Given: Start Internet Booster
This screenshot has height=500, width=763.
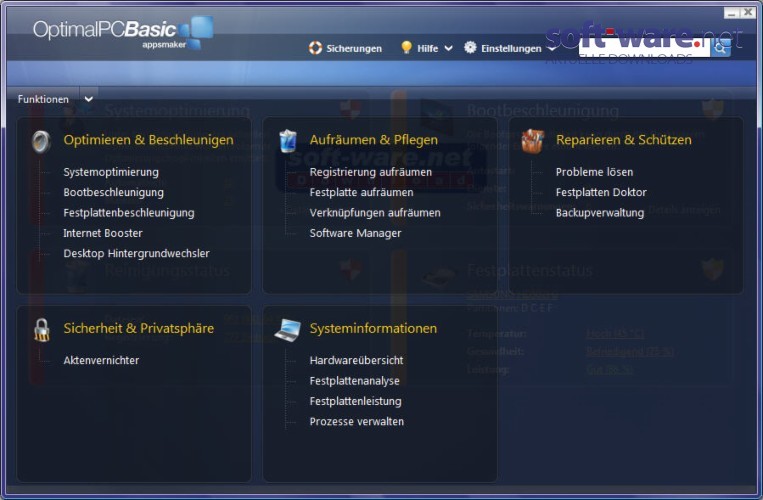Looking at the screenshot, I should click(x=103, y=233).
